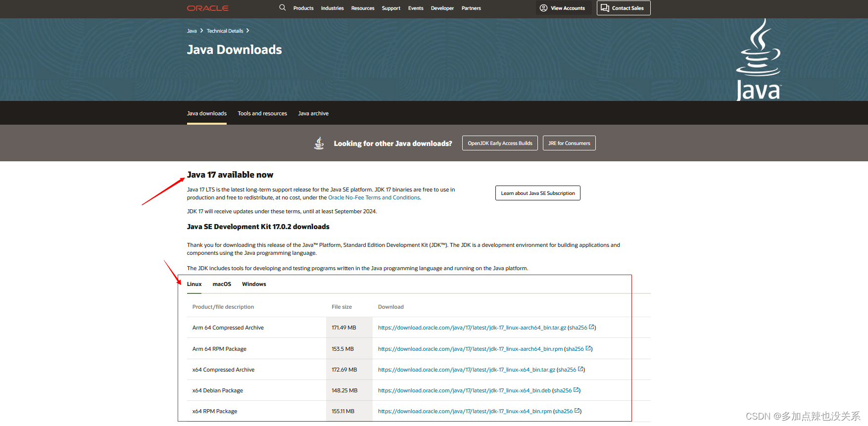The image size is (868, 426).
Task: Open the Support menu
Action: coord(391,8)
